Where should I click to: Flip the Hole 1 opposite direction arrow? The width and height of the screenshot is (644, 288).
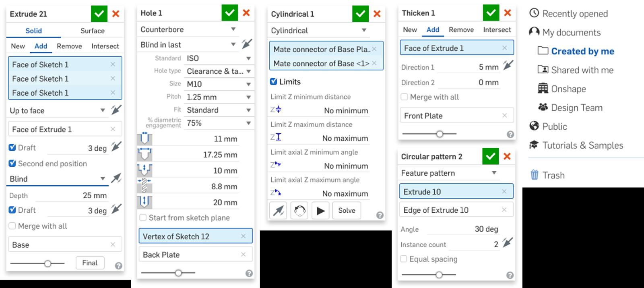pos(246,44)
